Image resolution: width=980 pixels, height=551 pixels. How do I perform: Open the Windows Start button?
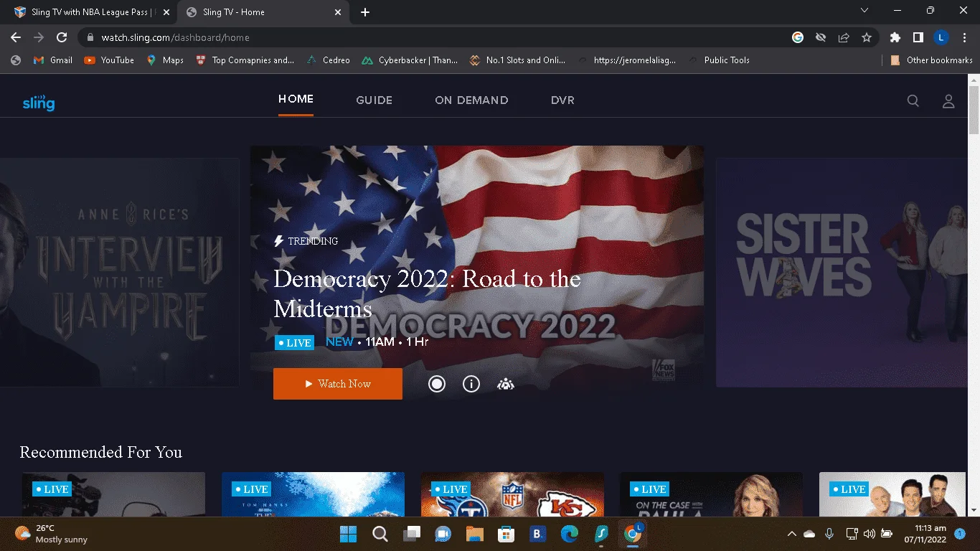[x=348, y=534]
